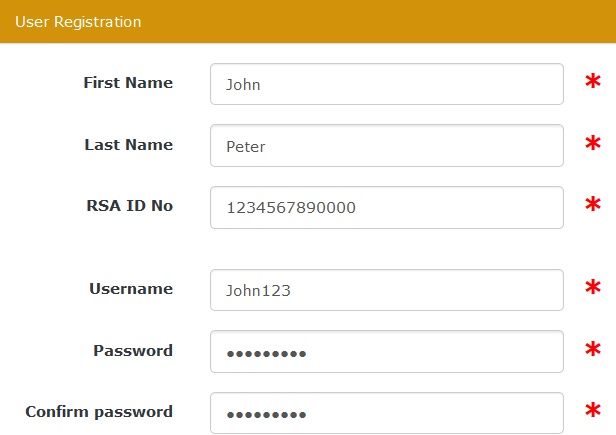Click the red asterisk beside Password field

pos(594,352)
